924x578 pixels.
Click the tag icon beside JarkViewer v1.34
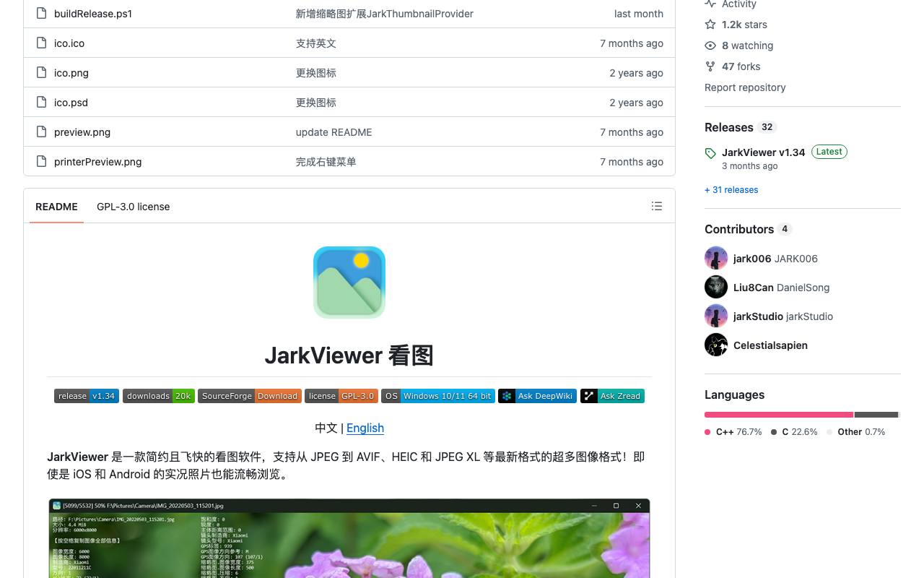tap(710, 153)
